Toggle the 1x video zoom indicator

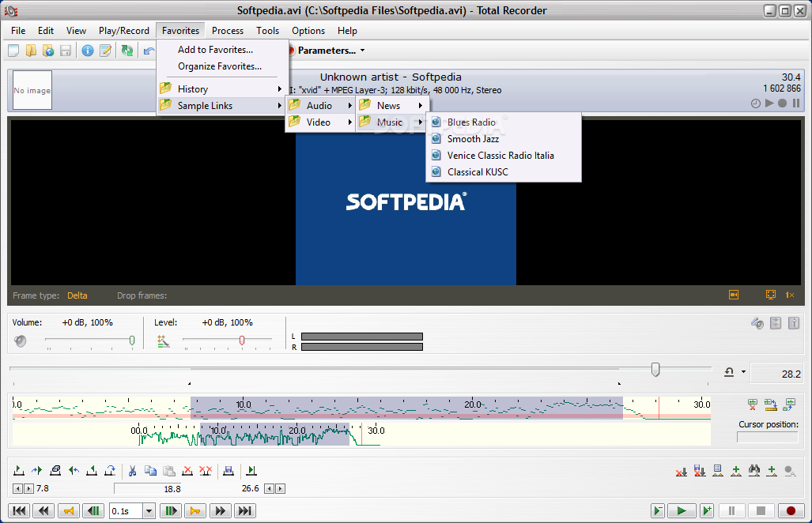pos(790,295)
